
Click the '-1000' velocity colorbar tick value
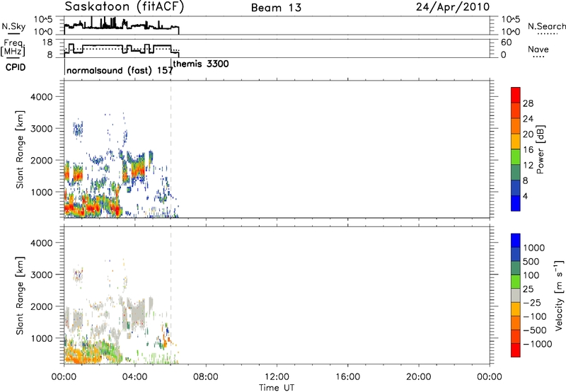[538, 344]
